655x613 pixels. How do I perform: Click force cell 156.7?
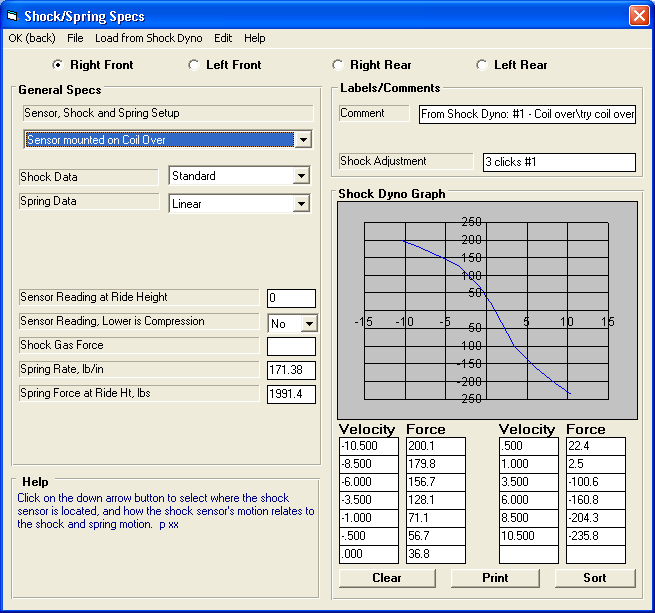click(x=436, y=482)
